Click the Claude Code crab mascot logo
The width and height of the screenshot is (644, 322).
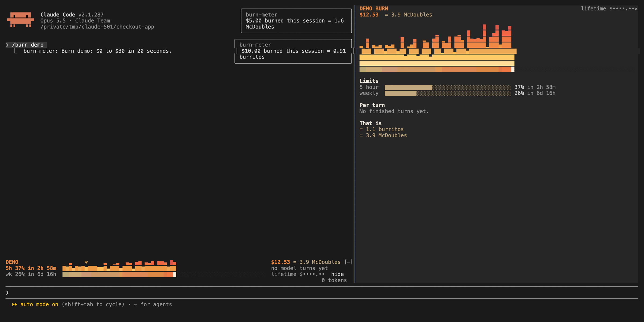(x=21, y=20)
